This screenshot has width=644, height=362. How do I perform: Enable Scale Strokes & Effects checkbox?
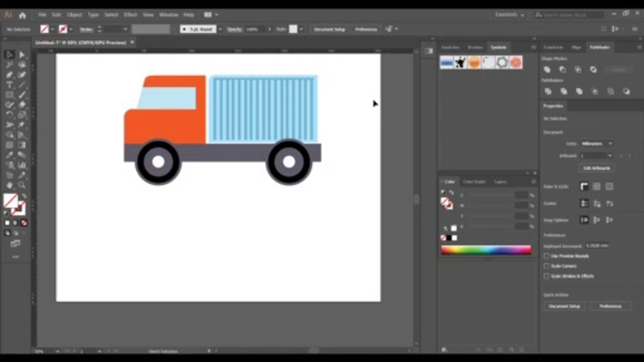click(x=546, y=276)
